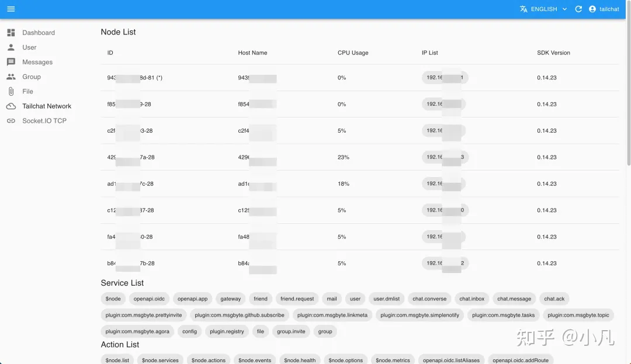The width and height of the screenshot is (631, 364).
Task: Click the translate language icon
Action: pyautogui.click(x=523, y=9)
